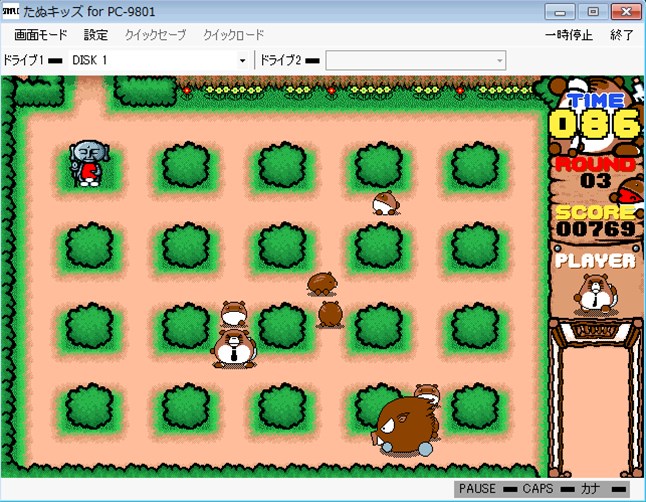Viewport: 646px width, 502px height.
Task: Click the player life tanuki in the side panel
Action: point(595,293)
